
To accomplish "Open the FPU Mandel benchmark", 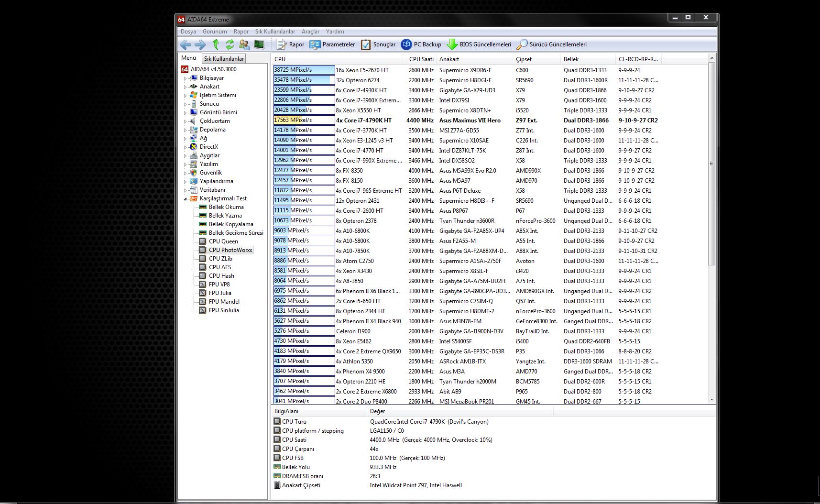I will point(224,302).
